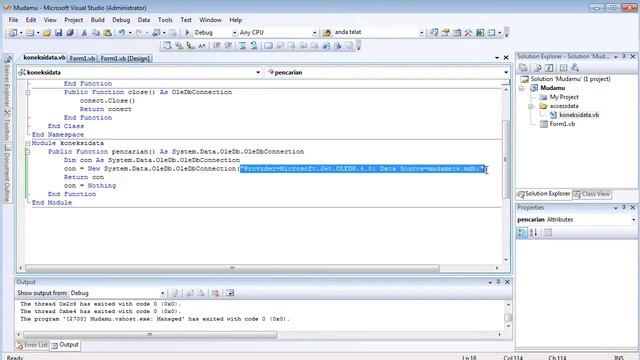Click Alphabetical sort icon in Properties
Screen dimensions: 640x360
533,232
